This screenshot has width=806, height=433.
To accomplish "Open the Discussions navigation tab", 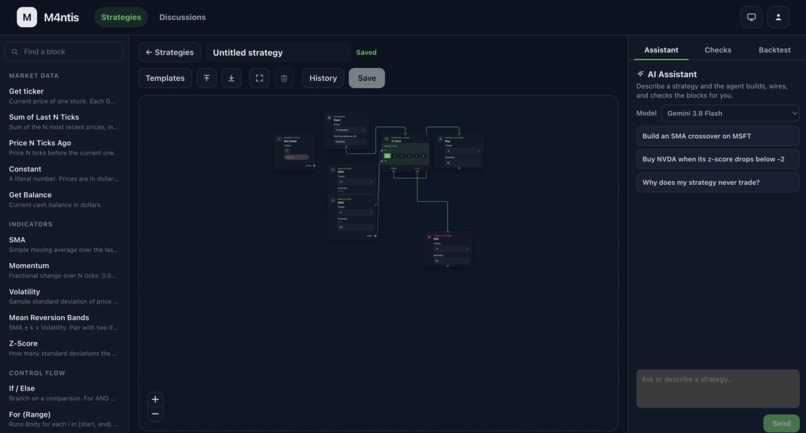I will (x=182, y=17).
